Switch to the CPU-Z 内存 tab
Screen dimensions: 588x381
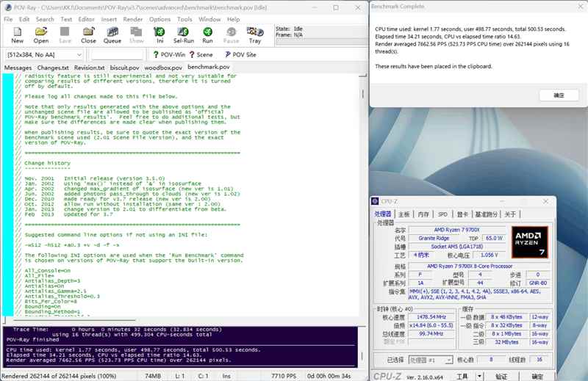(x=423, y=214)
